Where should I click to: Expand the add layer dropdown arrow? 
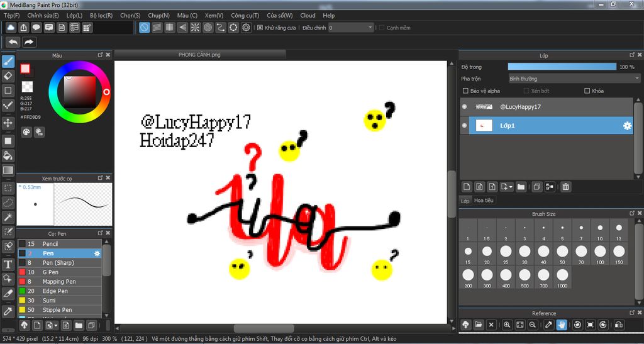[511, 187]
